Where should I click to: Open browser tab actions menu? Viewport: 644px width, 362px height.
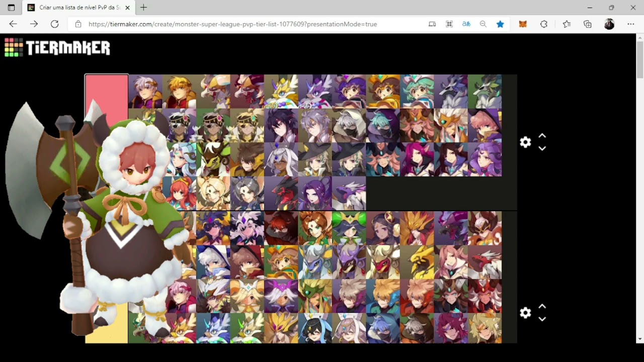pyautogui.click(x=11, y=8)
